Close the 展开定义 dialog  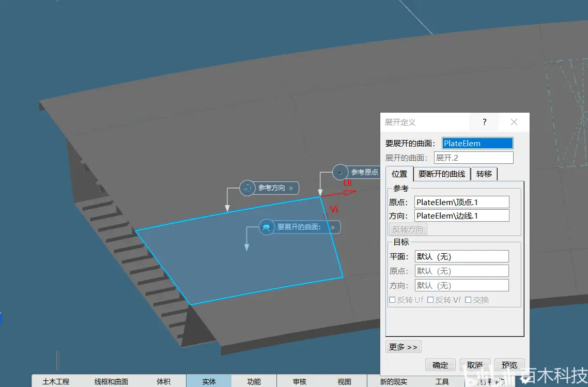(x=514, y=122)
